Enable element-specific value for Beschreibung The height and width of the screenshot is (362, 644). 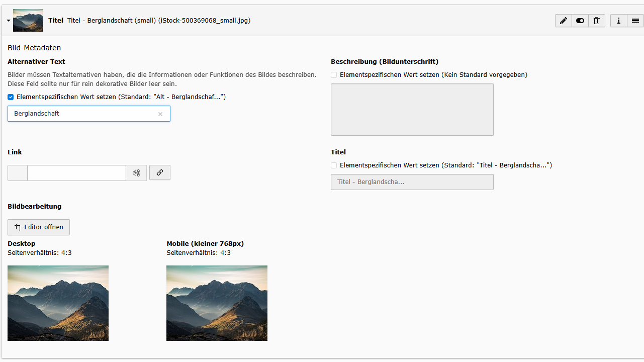coord(333,74)
